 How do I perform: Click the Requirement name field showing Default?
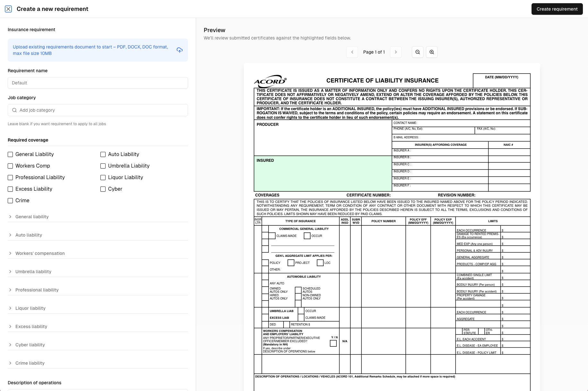98,83
